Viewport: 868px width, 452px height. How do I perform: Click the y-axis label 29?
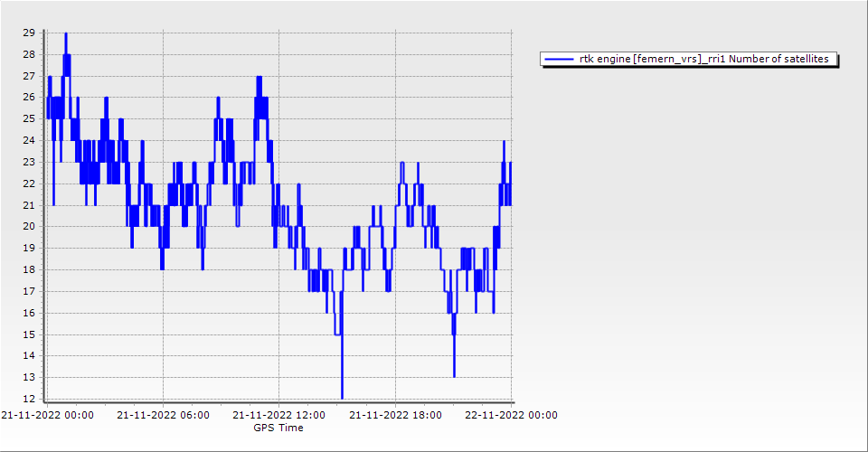(x=29, y=33)
